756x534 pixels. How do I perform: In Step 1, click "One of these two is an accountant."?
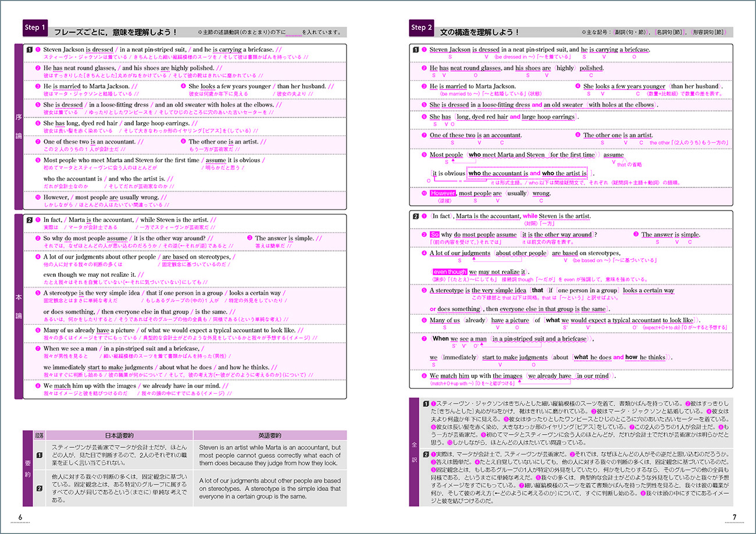pyautogui.click(x=90, y=141)
